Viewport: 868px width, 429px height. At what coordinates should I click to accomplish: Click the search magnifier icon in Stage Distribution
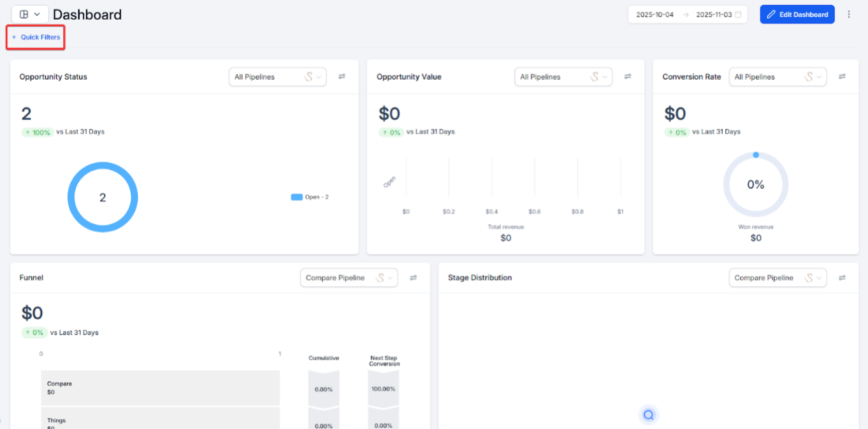click(x=649, y=415)
